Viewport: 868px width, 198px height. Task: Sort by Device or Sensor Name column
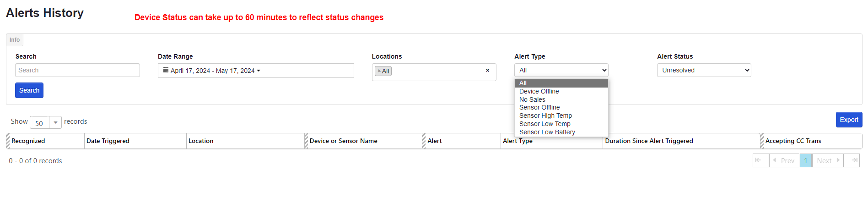click(364, 141)
